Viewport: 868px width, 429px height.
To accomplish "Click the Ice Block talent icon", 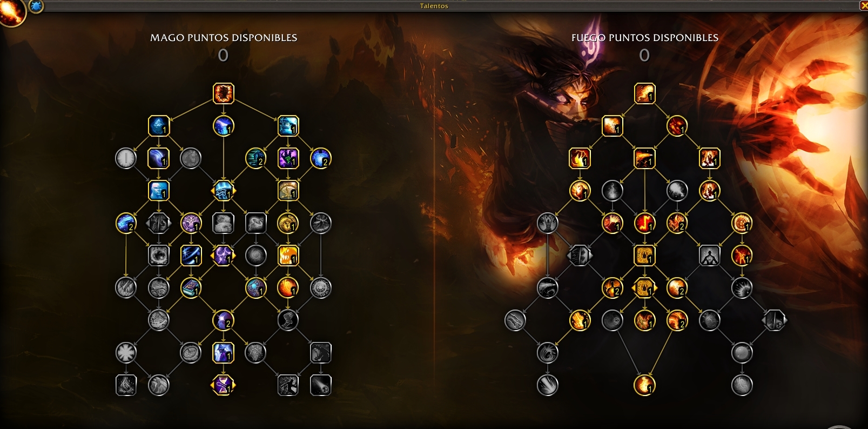I will click(x=159, y=126).
